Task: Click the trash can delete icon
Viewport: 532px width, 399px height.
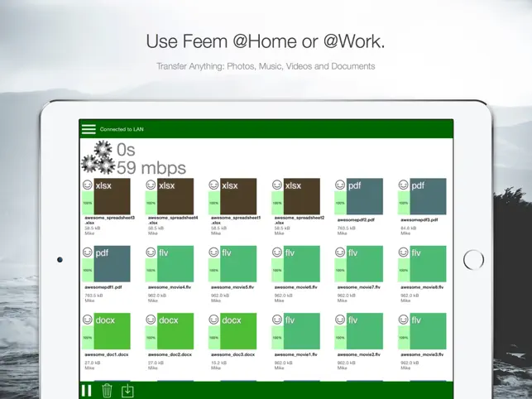Action: point(107,391)
